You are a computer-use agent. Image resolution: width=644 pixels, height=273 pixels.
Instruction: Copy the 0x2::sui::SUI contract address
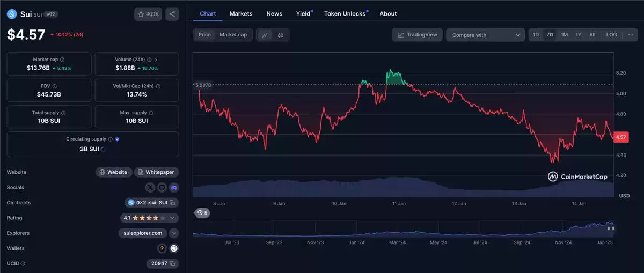[x=172, y=203]
